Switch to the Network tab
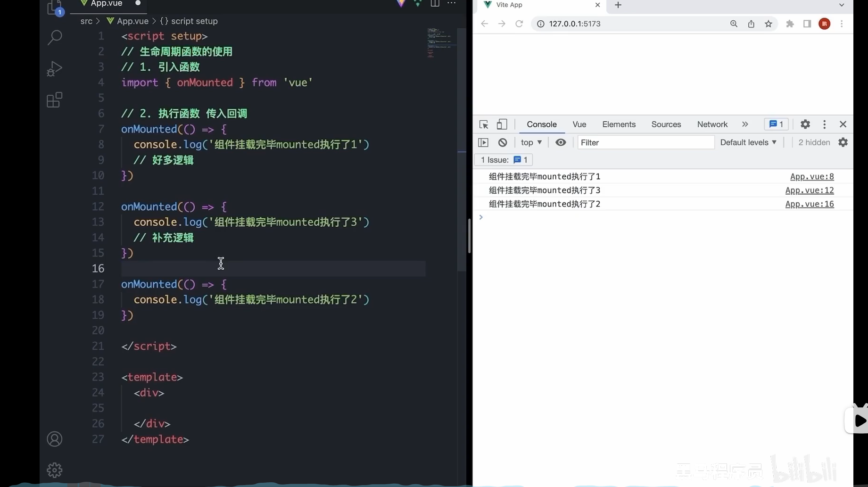The height and width of the screenshot is (487, 868). point(712,124)
